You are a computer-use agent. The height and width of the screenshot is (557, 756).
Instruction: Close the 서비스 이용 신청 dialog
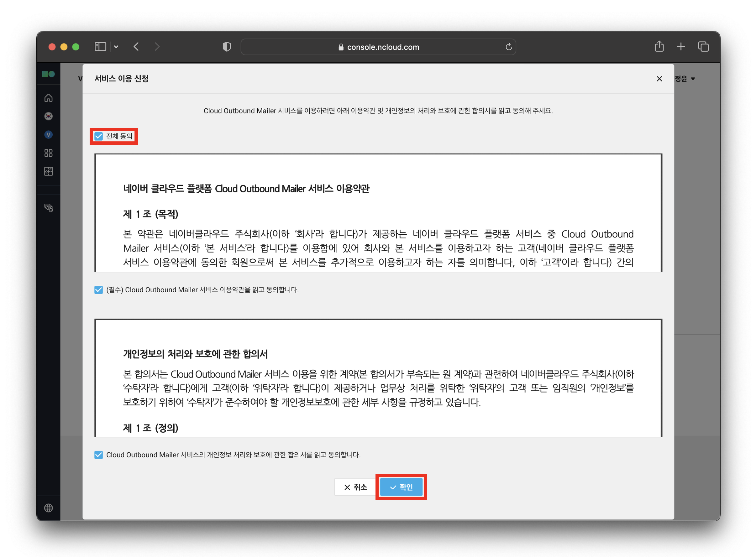click(659, 79)
